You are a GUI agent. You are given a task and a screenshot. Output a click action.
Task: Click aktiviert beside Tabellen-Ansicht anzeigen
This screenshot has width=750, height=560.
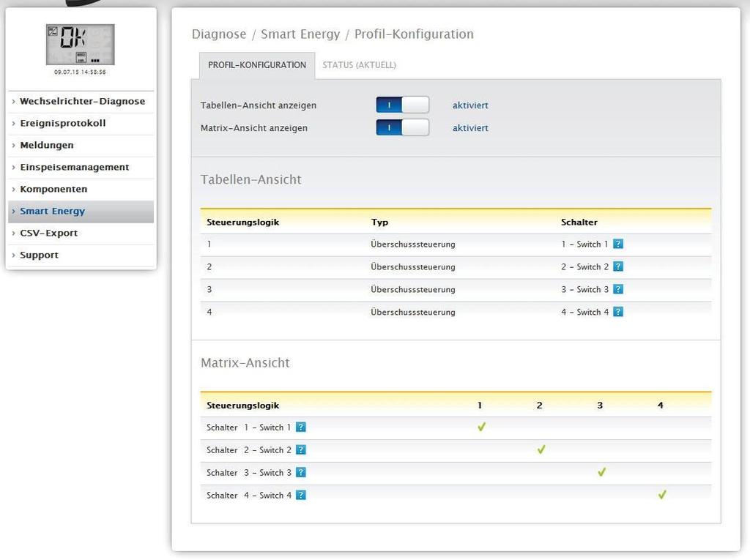pyautogui.click(x=470, y=105)
